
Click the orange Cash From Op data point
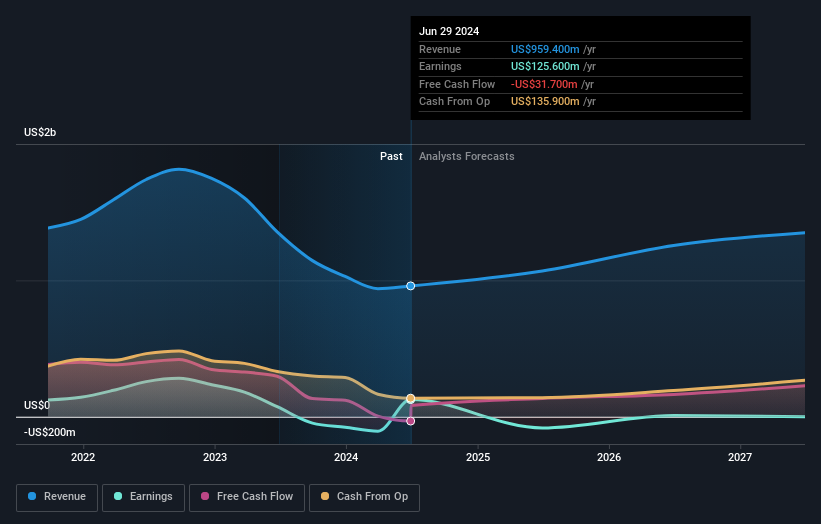(x=410, y=398)
